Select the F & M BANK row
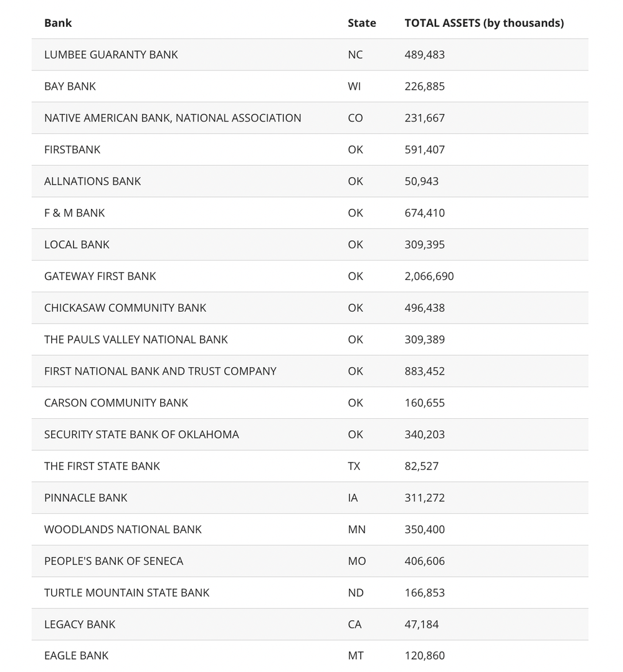 74,213
